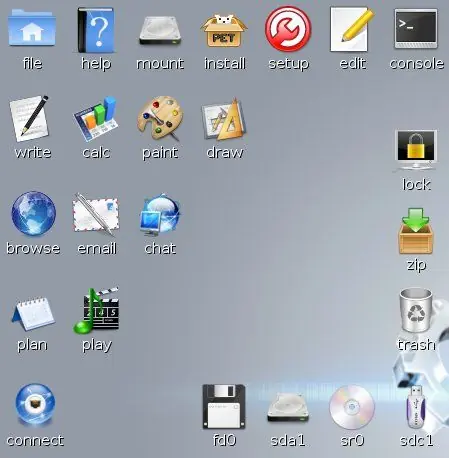Launch the email envelope icon
This screenshot has height=458, width=449.
coord(96,214)
